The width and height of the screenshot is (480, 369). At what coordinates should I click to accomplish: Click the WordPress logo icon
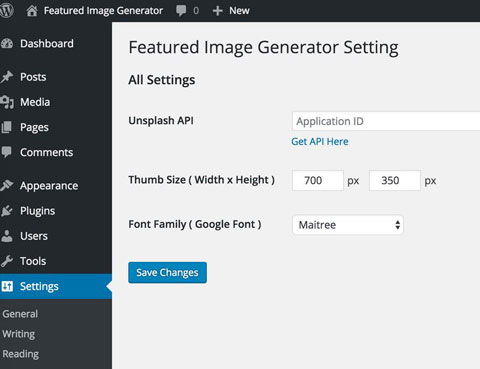(6, 10)
